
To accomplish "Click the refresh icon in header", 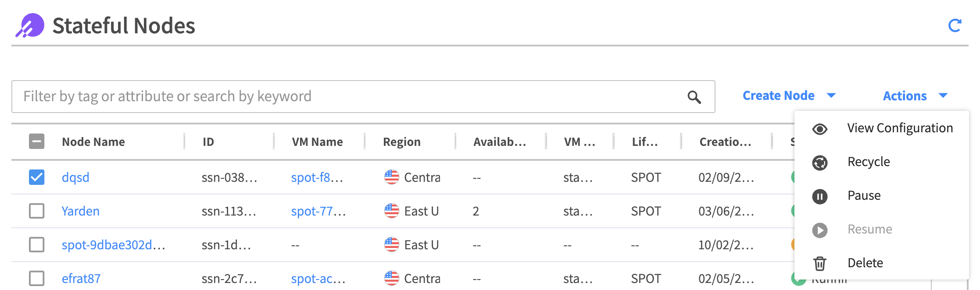I will [x=955, y=25].
